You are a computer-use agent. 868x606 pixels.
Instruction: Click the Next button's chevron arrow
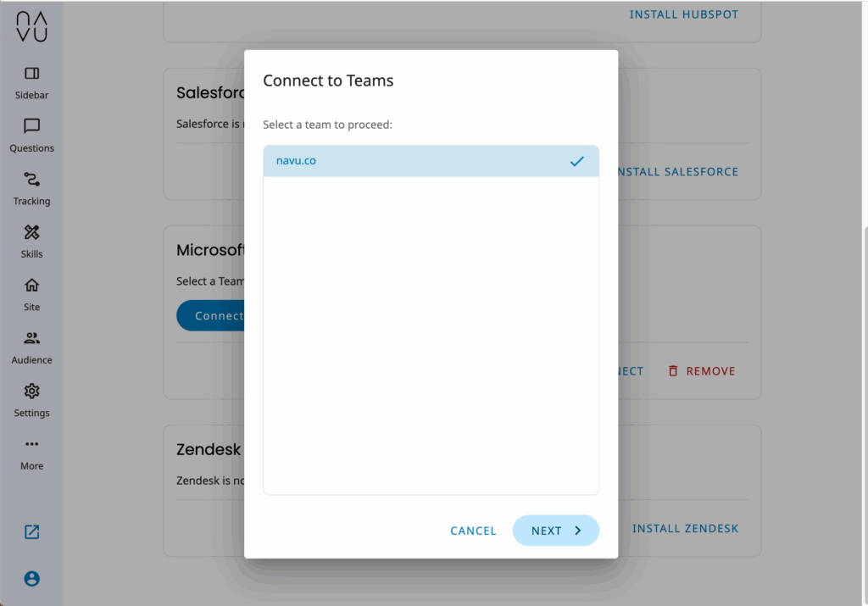578,531
